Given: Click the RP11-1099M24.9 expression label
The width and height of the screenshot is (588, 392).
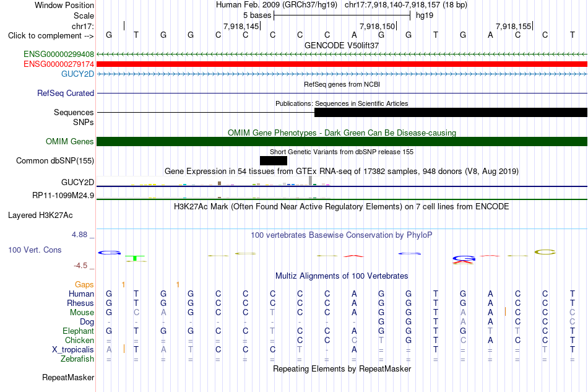Looking at the screenshot, I should pyautogui.click(x=63, y=196).
